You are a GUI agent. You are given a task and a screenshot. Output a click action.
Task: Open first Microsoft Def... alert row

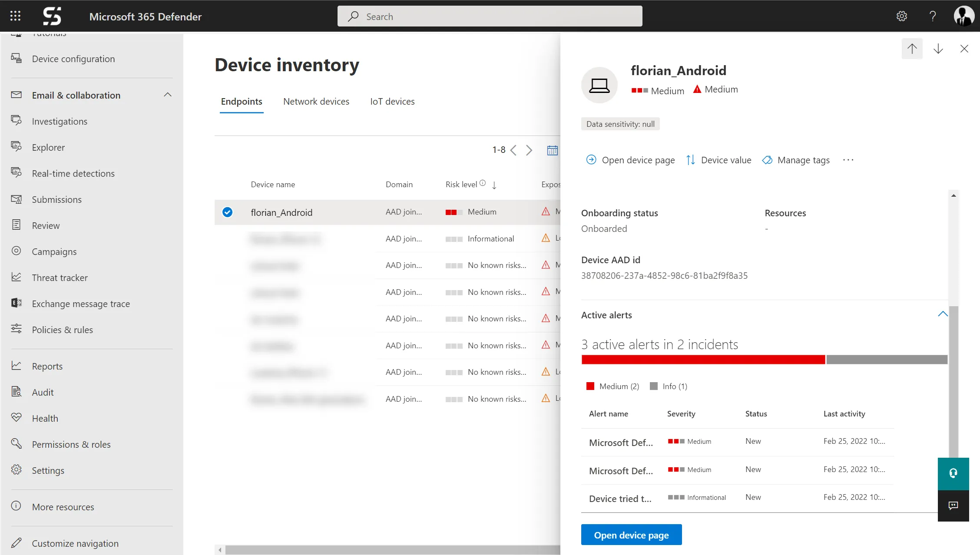[737, 442]
